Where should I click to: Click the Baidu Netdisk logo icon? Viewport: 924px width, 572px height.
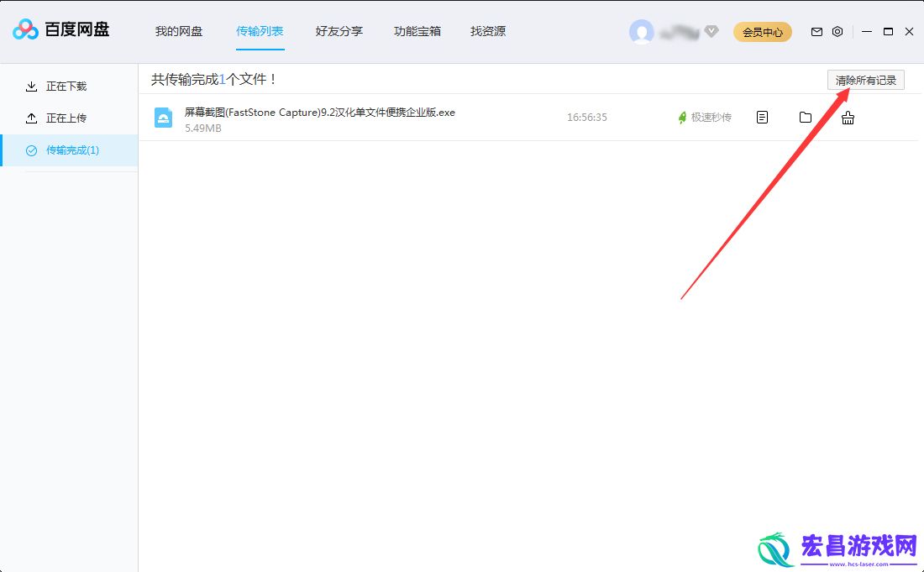pos(25,29)
